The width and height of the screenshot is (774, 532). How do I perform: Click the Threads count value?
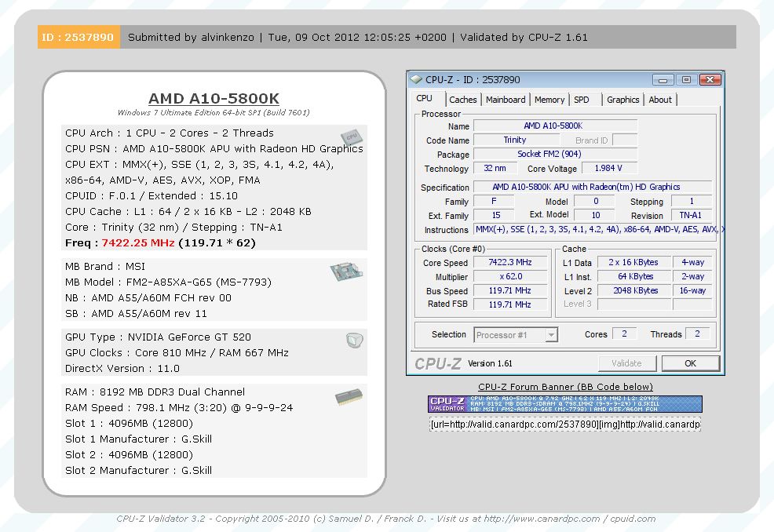(x=698, y=334)
